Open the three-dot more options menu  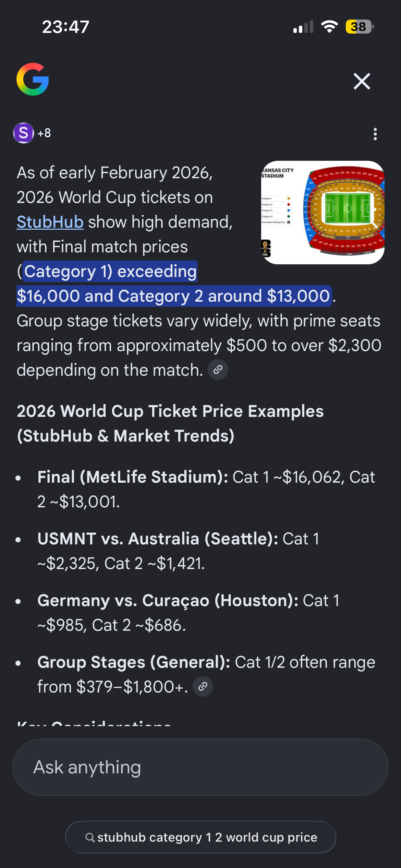(375, 134)
